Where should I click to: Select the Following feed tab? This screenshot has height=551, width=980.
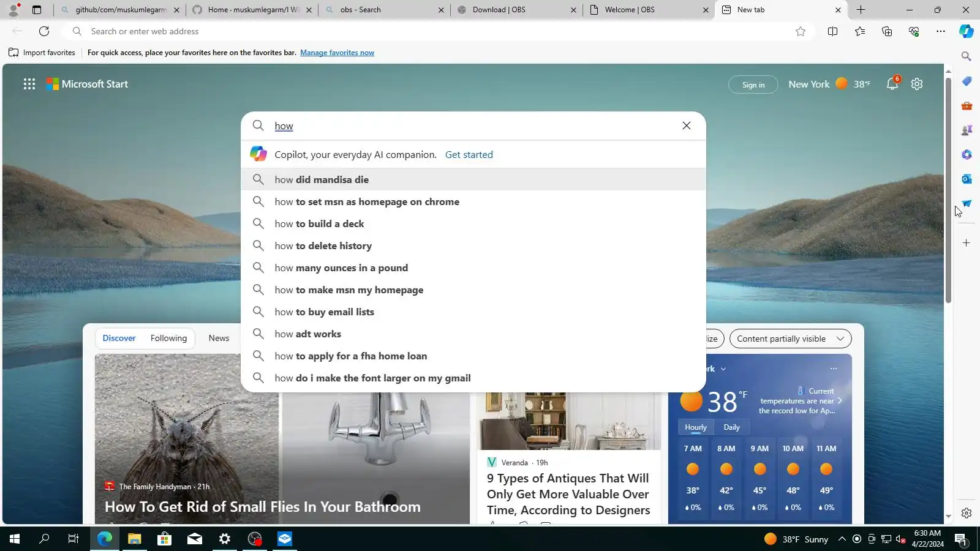pos(168,338)
